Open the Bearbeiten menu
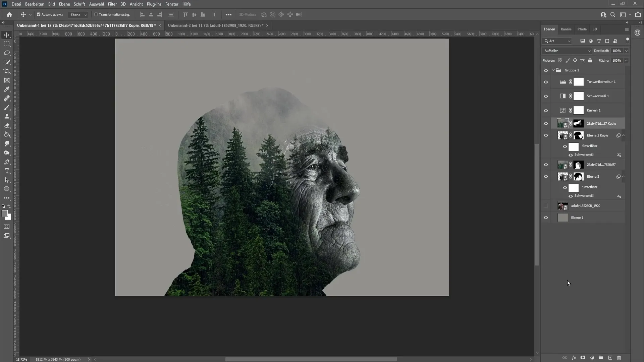644x362 pixels. click(x=35, y=4)
